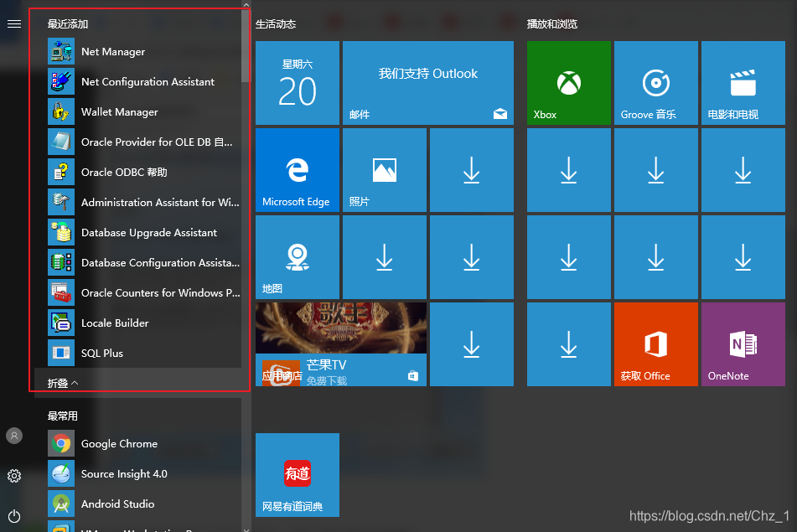This screenshot has width=797, height=532.
Task: Open Locale Builder icon
Action: click(61, 323)
